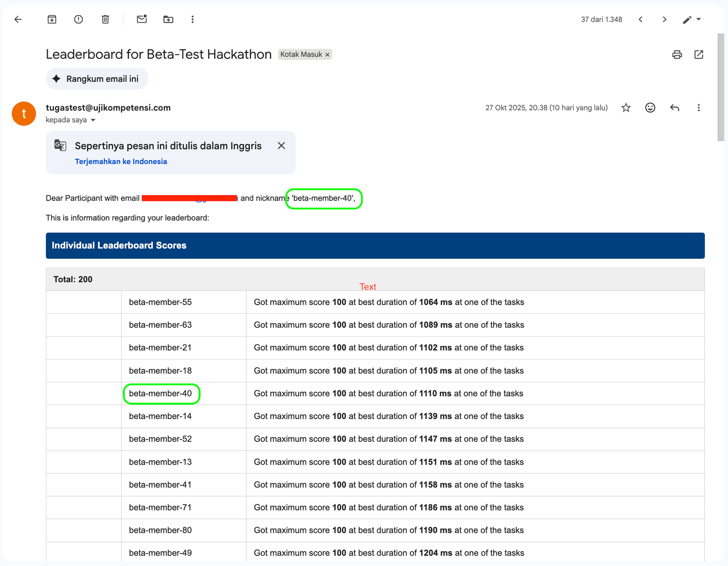Mark the email as unread

[x=142, y=19]
